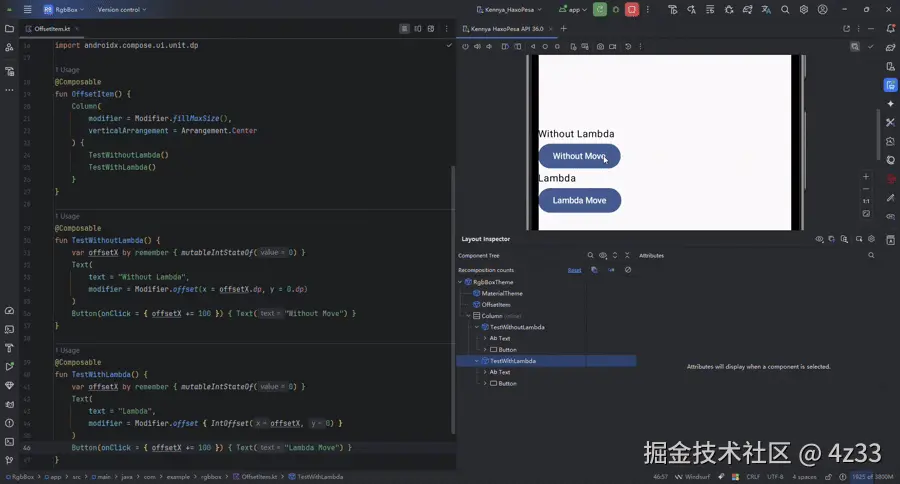
Task: Change 4 spaces indent setting in status bar
Action: coord(804,477)
